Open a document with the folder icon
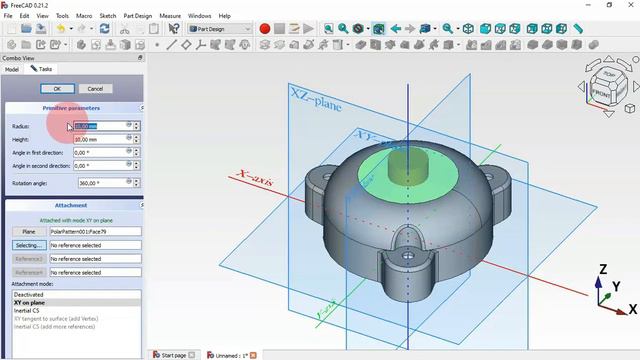The height and width of the screenshot is (360, 640). 26,29
